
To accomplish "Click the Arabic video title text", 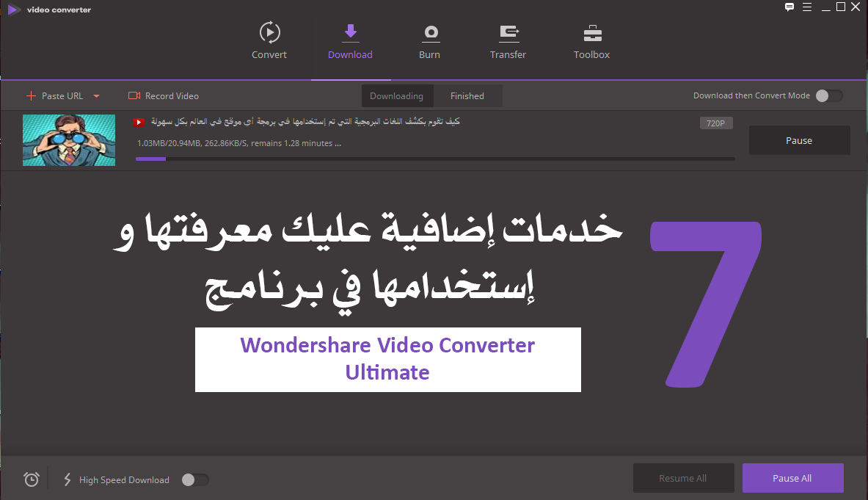I will (x=305, y=121).
